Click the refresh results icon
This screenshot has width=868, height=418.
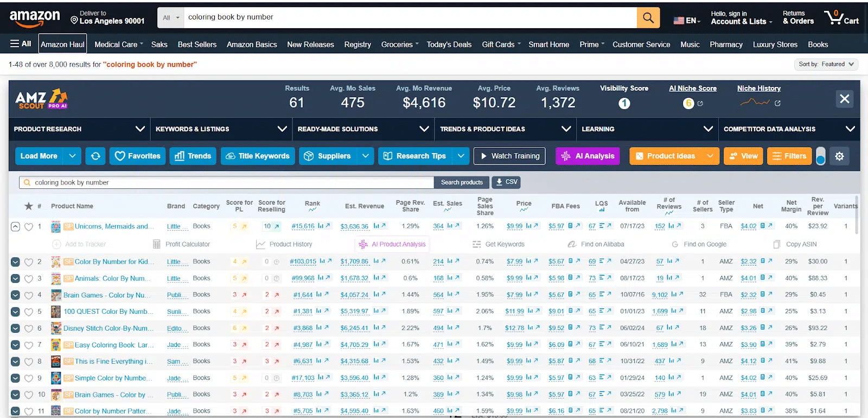coord(95,156)
